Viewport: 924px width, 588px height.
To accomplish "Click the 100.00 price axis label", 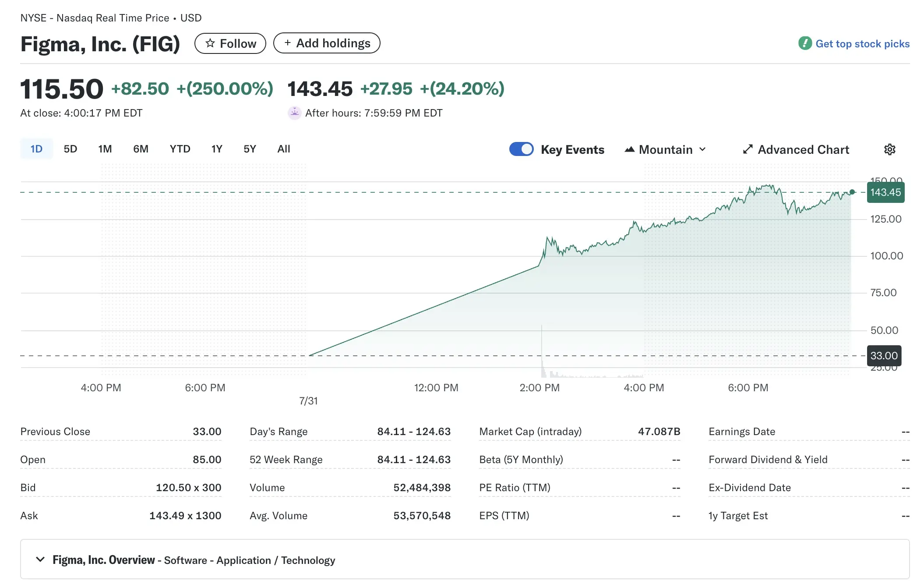I will tap(886, 255).
